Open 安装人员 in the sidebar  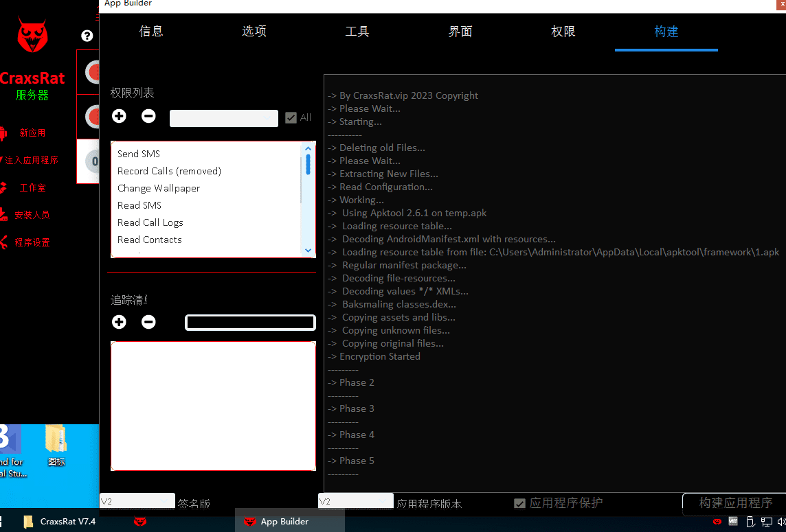point(32,215)
